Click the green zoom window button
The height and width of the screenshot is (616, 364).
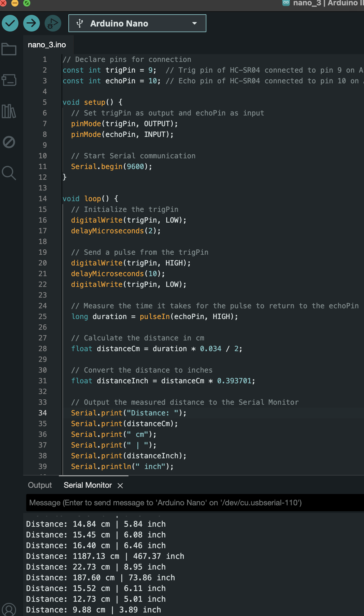(x=26, y=3)
